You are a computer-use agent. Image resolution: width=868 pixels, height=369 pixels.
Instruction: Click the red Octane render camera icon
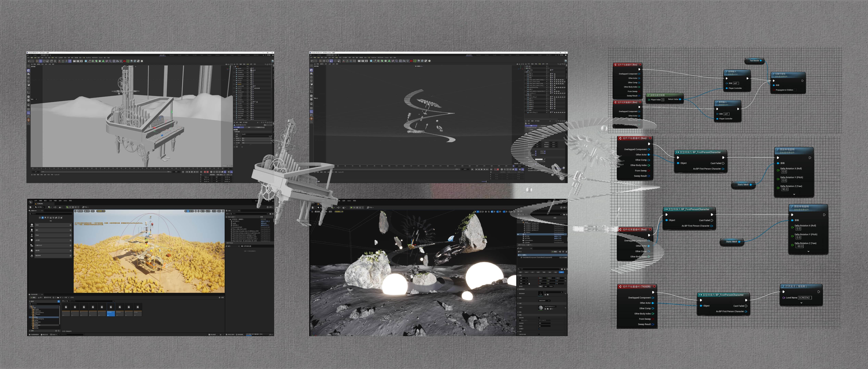tap(124, 61)
